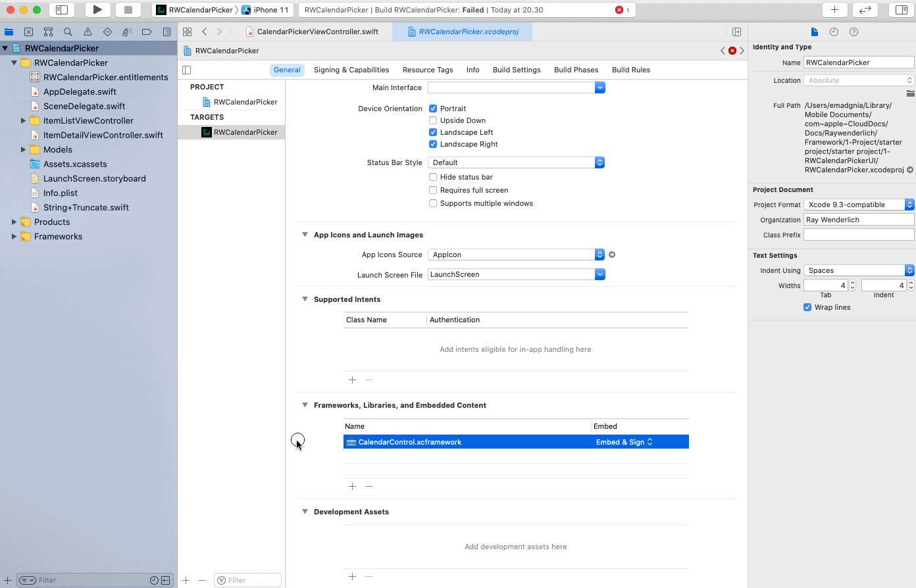The image size is (916, 588).
Task: Collapse Supported Intents section
Action: (x=305, y=299)
